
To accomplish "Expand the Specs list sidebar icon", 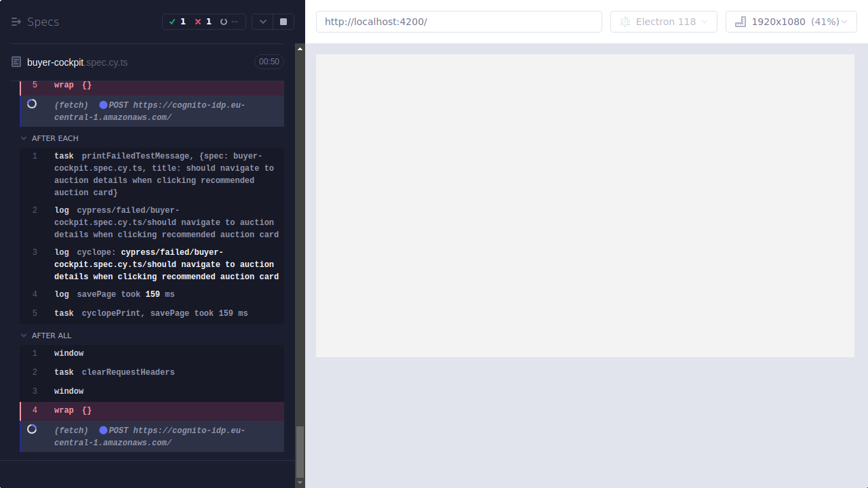I will pyautogui.click(x=16, y=22).
